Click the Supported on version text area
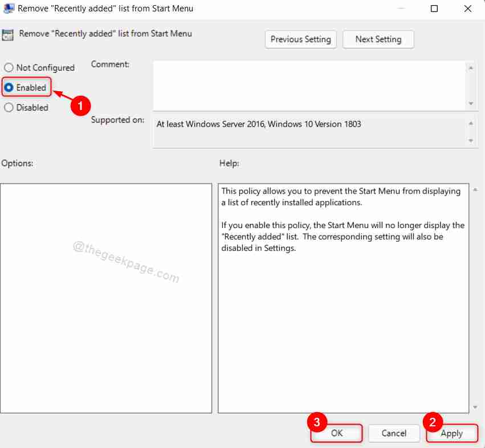485x448 pixels. tap(308, 124)
